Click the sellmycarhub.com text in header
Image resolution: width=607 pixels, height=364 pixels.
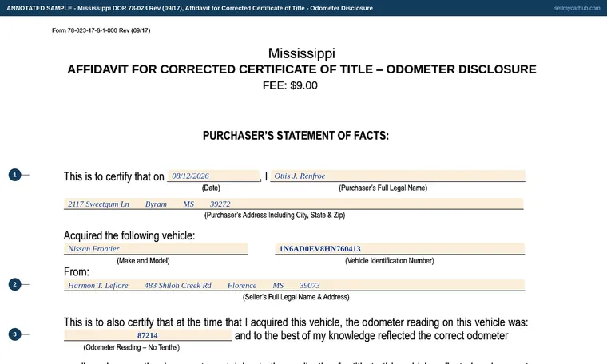[577, 8]
